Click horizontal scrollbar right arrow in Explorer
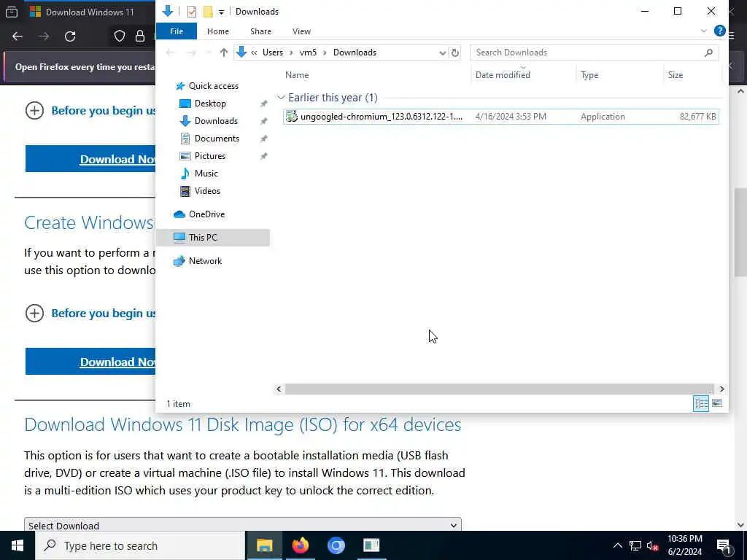The image size is (747, 560). tap(721, 389)
